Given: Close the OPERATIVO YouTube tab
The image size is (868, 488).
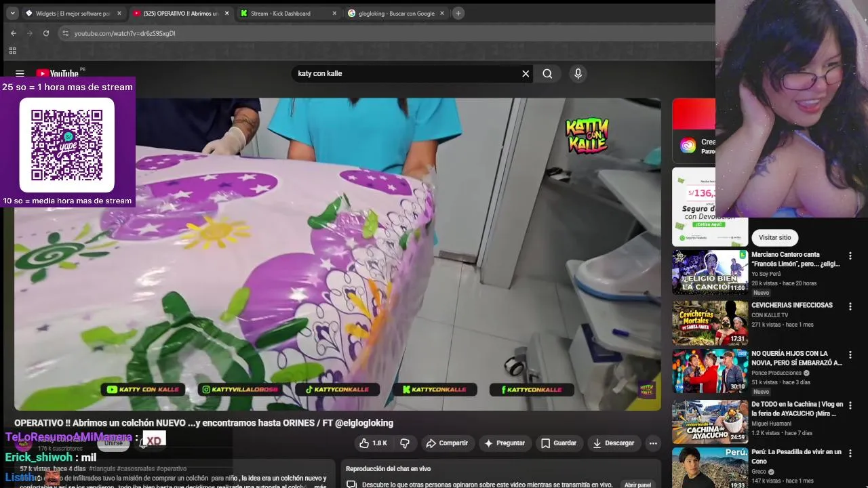Looking at the screenshot, I should 226,13.
